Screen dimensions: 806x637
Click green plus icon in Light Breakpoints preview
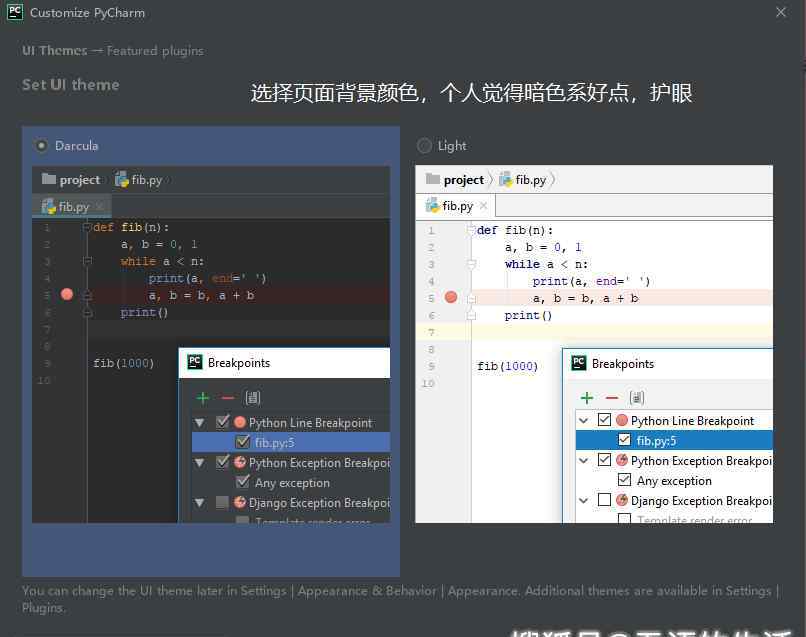coord(587,398)
